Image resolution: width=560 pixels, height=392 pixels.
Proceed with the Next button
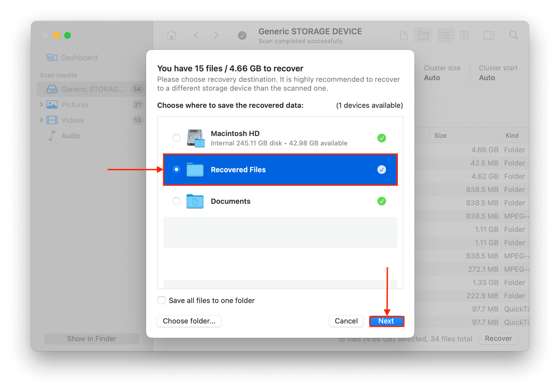coord(387,321)
